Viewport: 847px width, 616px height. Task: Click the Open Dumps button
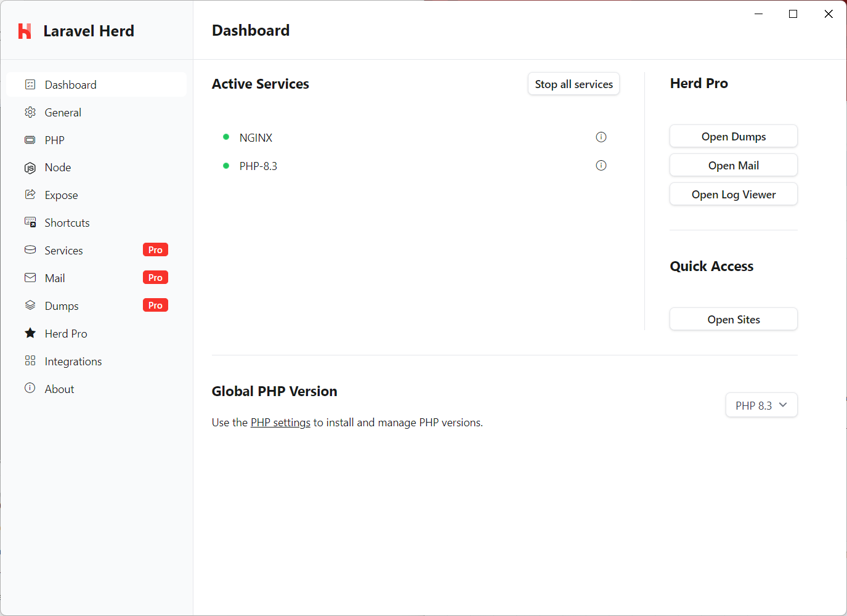click(x=734, y=137)
